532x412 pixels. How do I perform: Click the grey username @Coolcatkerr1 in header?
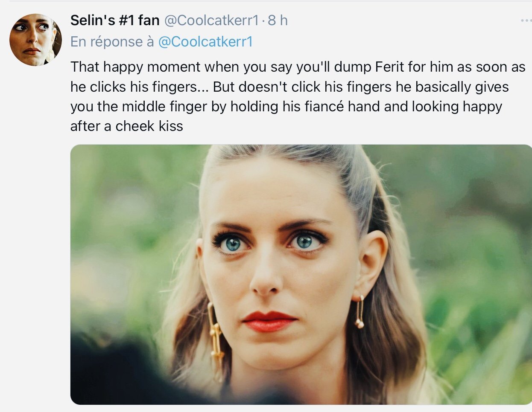coord(212,20)
